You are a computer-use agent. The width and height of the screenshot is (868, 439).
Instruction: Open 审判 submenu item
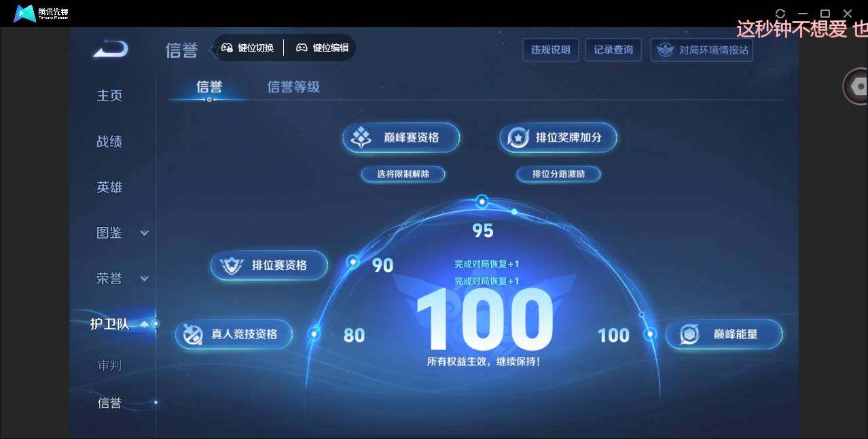[109, 365]
